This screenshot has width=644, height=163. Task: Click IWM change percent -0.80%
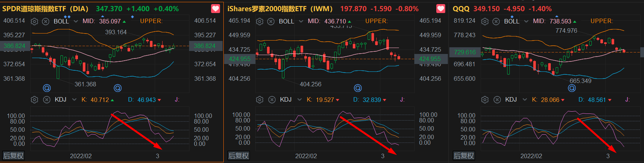407,9
